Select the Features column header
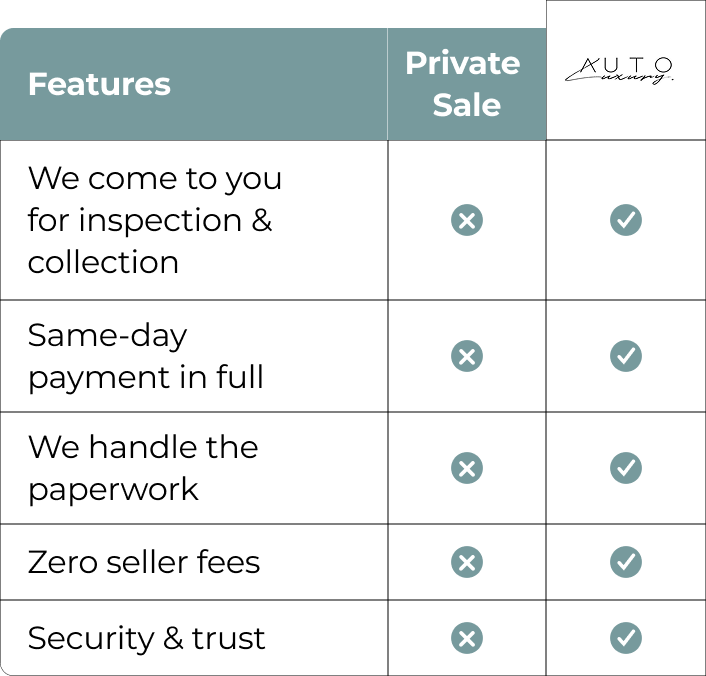 coord(99,84)
